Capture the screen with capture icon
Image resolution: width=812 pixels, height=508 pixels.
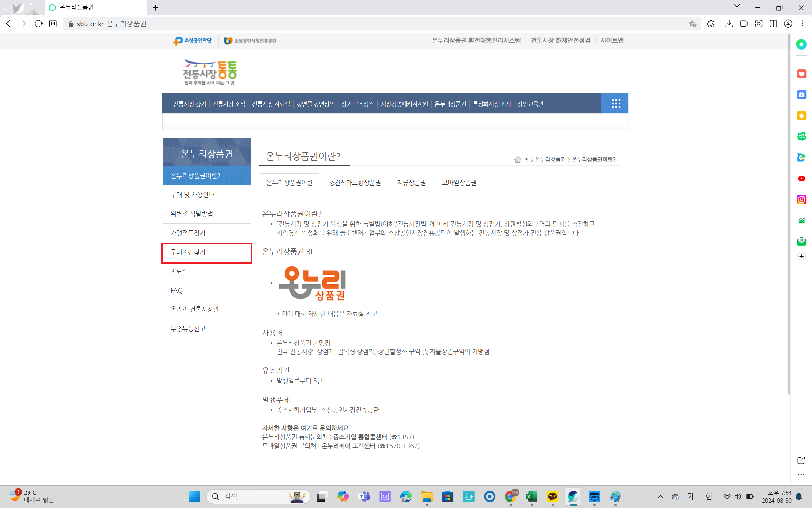click(759, 23)
